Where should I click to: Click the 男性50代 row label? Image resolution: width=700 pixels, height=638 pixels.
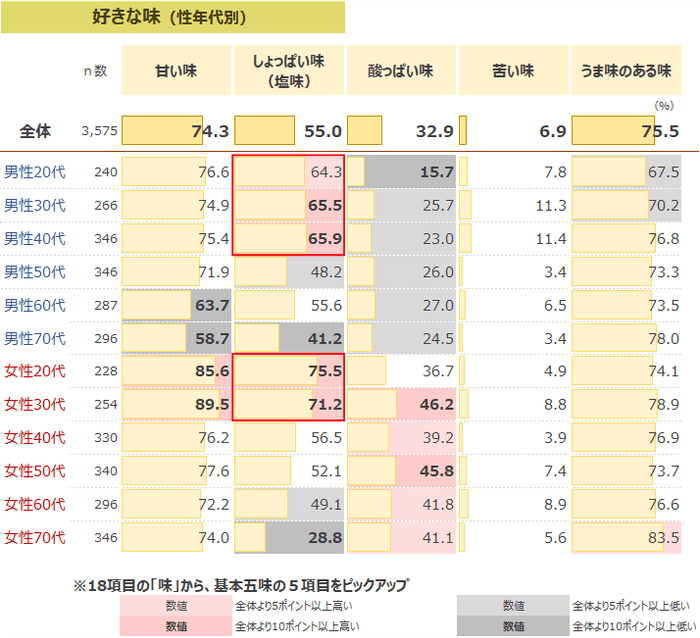[x=35, y=272]
